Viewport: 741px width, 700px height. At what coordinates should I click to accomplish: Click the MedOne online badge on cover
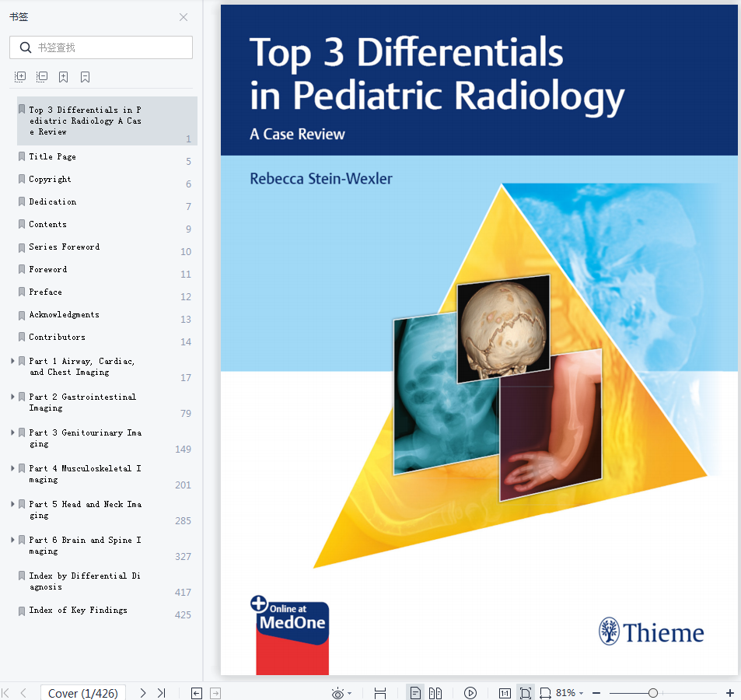(290, 635)
